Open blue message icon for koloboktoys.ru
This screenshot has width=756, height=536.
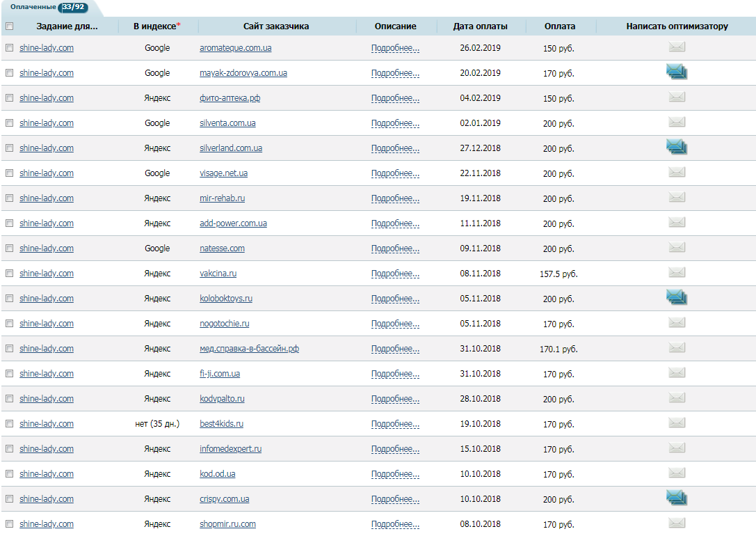click(677, 297)
